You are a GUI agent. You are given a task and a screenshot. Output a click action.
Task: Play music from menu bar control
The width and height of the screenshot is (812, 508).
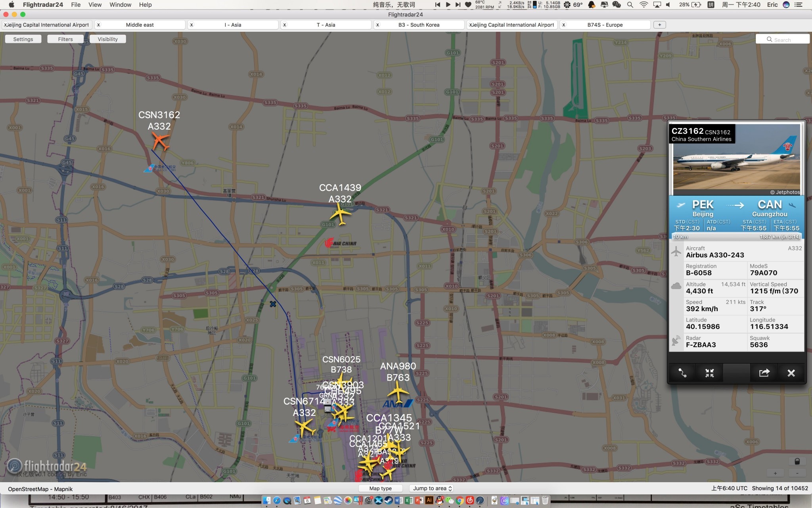448,5
